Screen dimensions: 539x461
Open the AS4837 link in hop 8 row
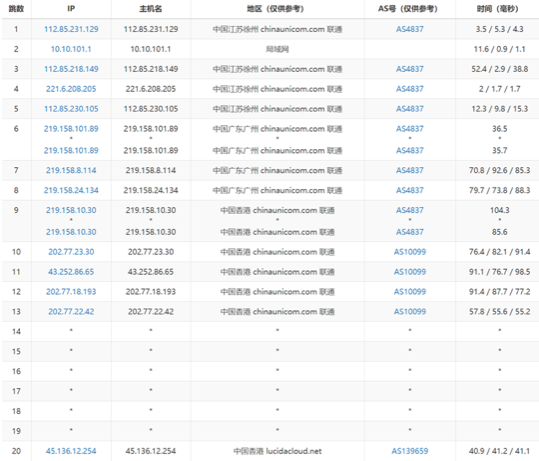pos(410,190)
